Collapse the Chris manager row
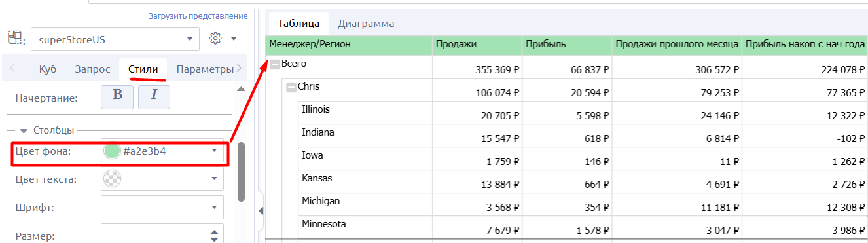 [x=291, y=87]
